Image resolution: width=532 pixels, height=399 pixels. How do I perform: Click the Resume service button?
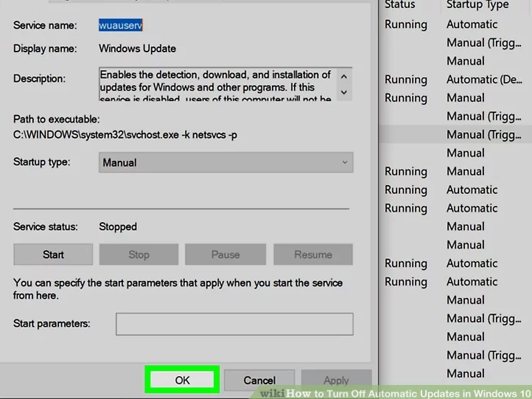click(x=312, y=254)
